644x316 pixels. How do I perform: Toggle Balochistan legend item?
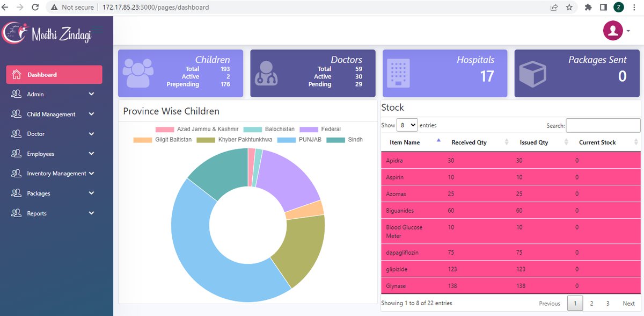(269, 130)
